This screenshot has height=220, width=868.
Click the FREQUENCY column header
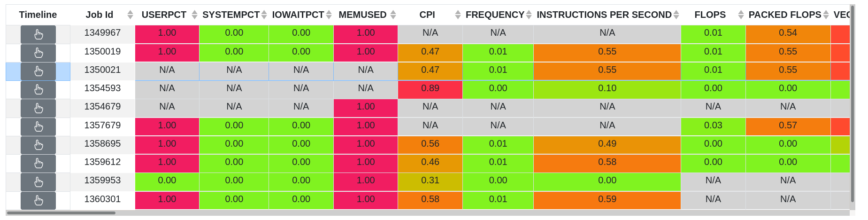[x=495, y=15]
